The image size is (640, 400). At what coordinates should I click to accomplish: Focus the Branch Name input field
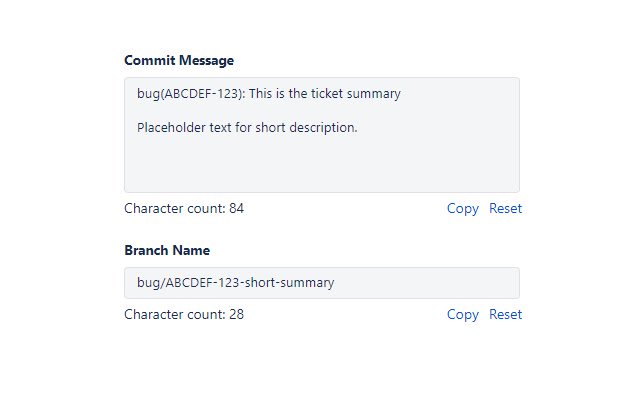(x=322, y=283)
